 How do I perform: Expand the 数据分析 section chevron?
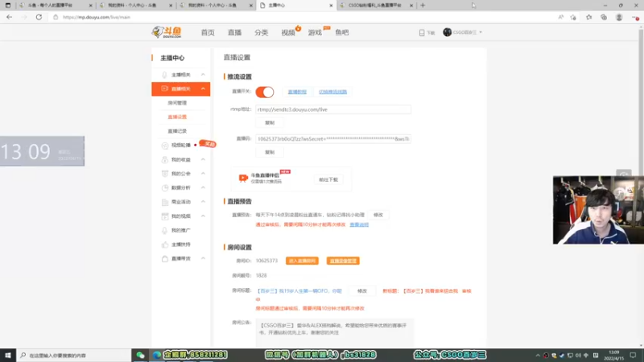203,187
